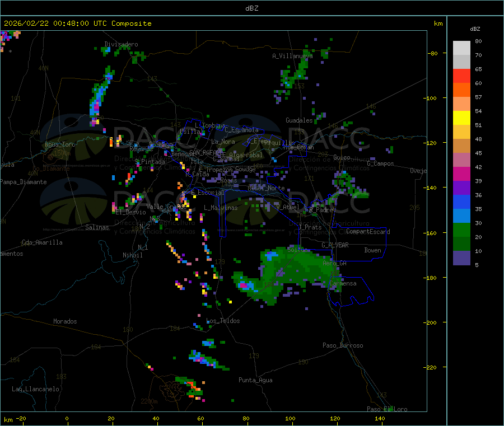Click the R_Padre label
Viewport: 504px width, 426px height.
coord(321,210)
